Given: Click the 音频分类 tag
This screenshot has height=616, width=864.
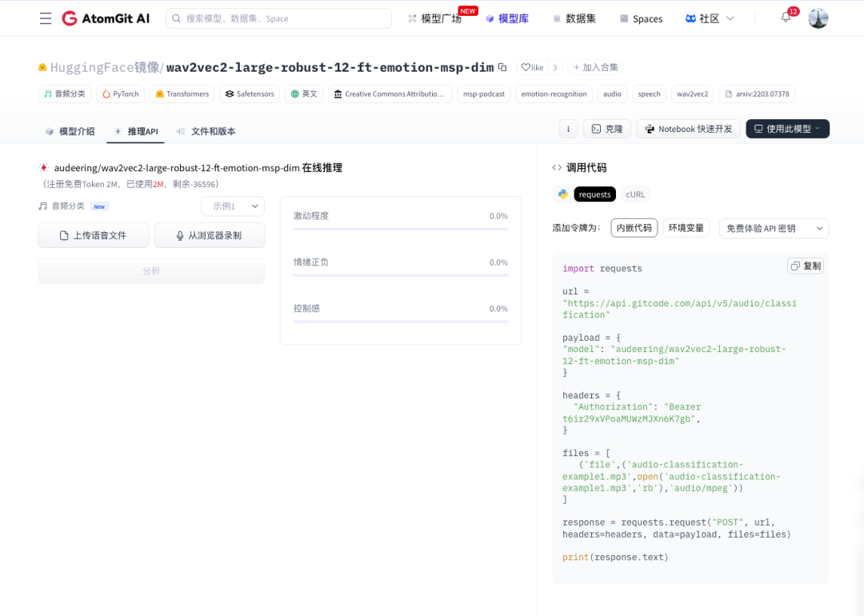Looking at the screenshot, I should click(x=65, y=94).
